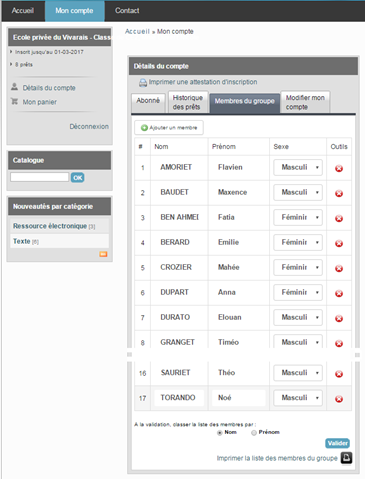Open Texte category link
366x480 pixels.
(22, 241)
